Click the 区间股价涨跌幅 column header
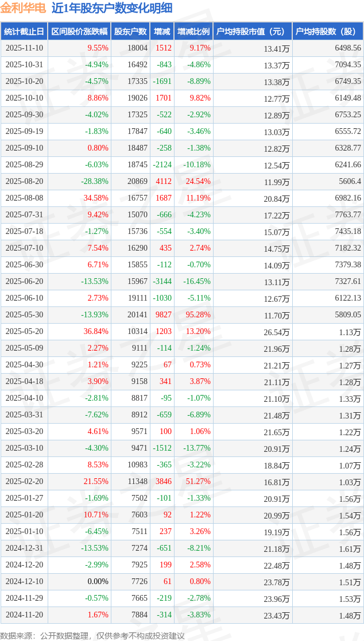This screenshot has width=364, height=641. pyautogui.click(x=79, y=32)
